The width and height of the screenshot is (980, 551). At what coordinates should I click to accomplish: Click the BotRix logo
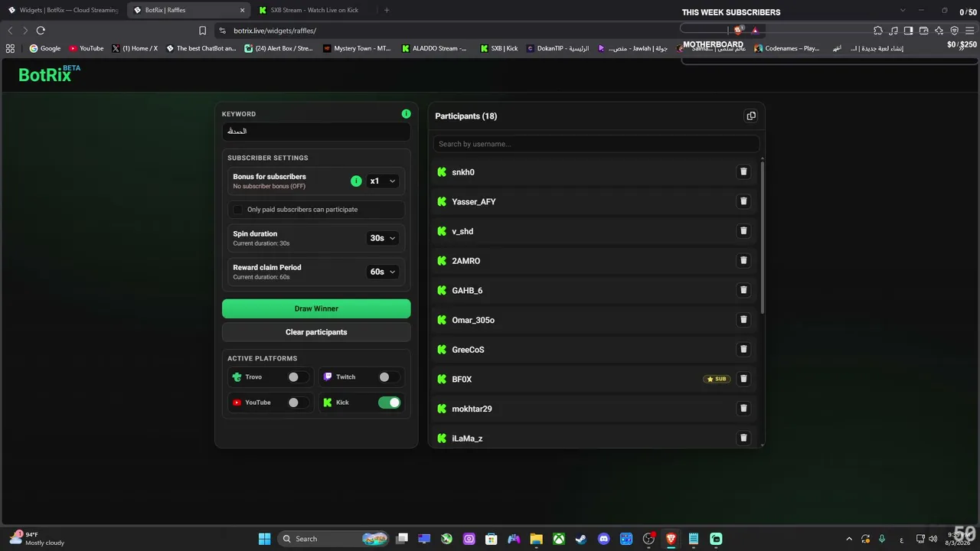(49, 74)
